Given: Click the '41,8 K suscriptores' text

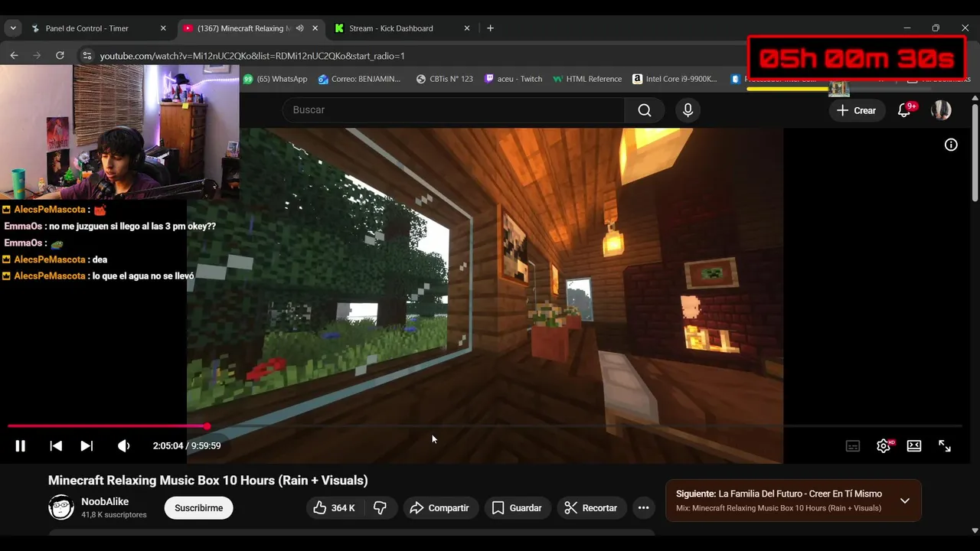Looking at the screenshot, I should pyautogui.click(x=114, y=515).
